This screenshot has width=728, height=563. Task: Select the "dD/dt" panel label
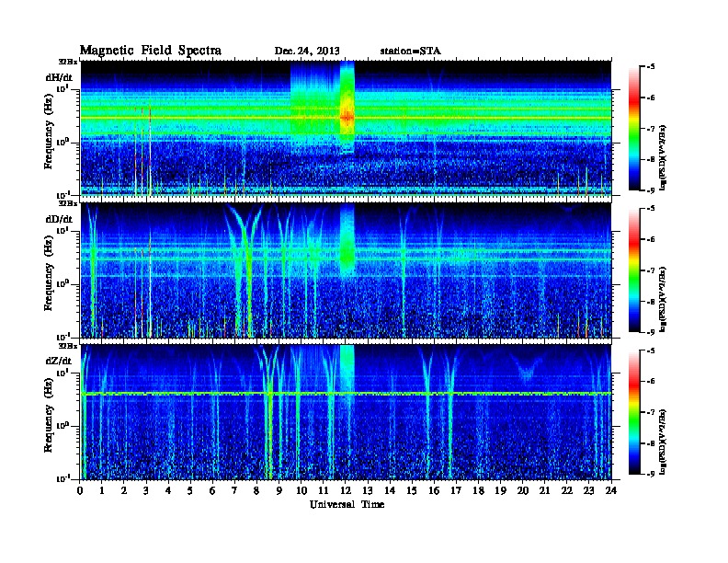(x=59, y=219)
